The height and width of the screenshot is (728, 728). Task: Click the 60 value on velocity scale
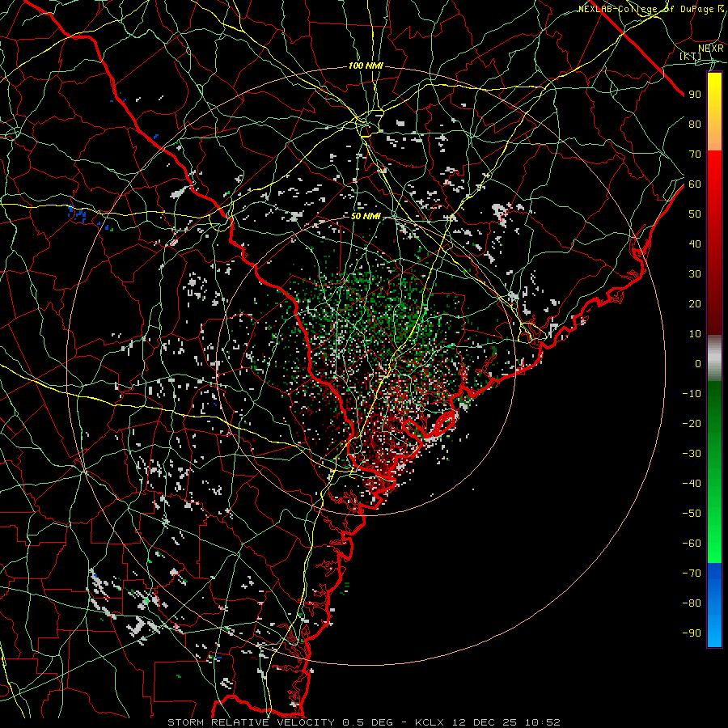[x=695, y=184]
